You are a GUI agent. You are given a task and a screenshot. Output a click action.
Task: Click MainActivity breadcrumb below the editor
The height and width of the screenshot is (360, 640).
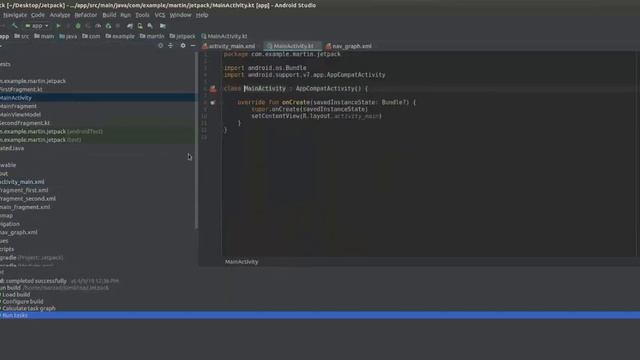242,262
